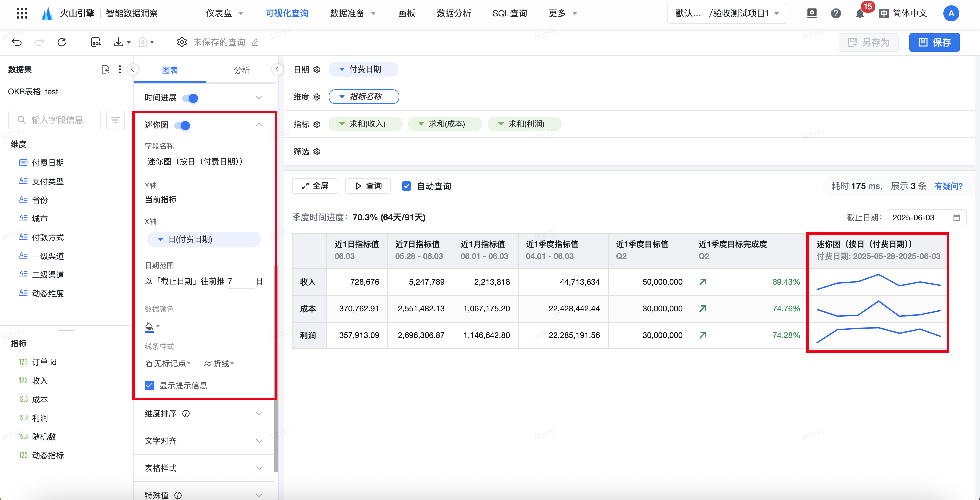
Task: Click the 字段名称 input for 迷你图
Action: pos(204,161)
